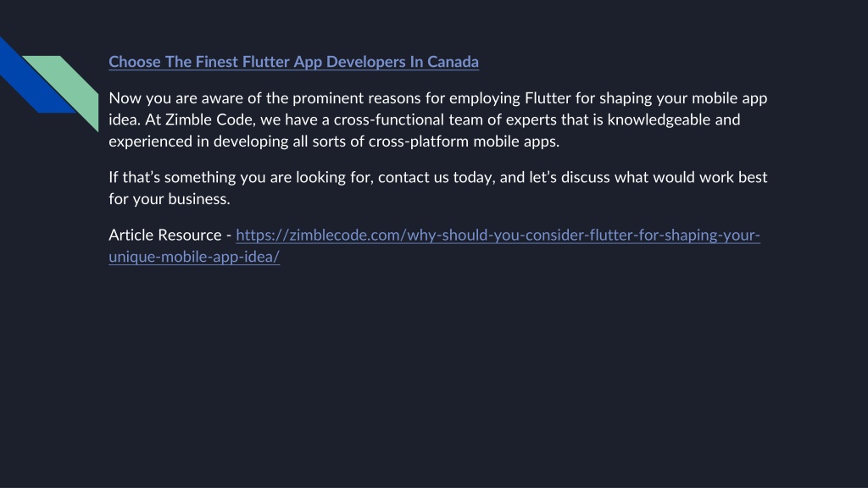Click the paragraph starting 'If that's something'
The image size is (868, 488).
(438, 188)
